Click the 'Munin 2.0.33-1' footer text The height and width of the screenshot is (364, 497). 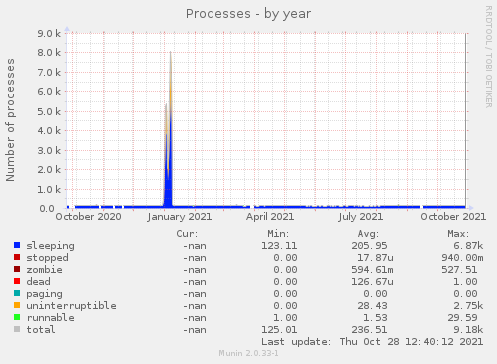(x=248, y=353)
